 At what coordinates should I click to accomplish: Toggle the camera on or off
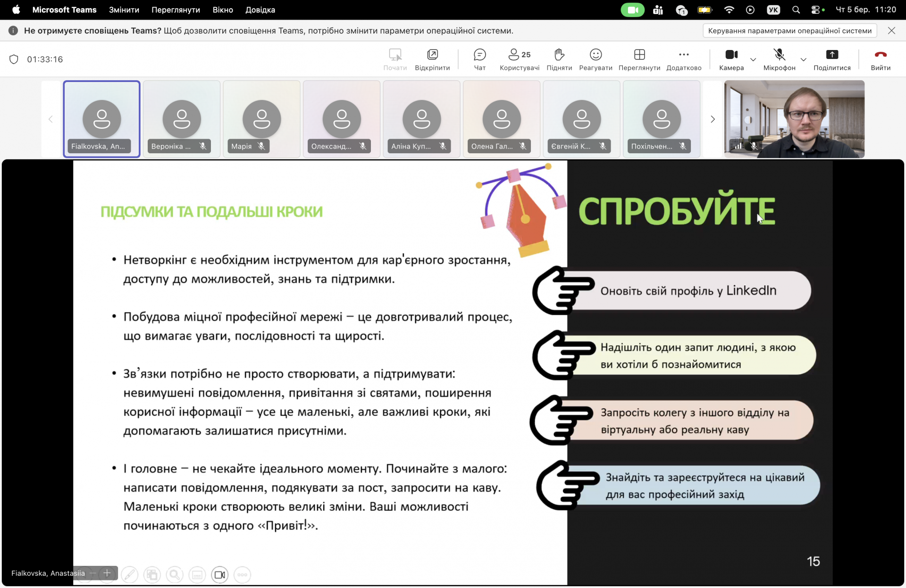tap(731, 59)
